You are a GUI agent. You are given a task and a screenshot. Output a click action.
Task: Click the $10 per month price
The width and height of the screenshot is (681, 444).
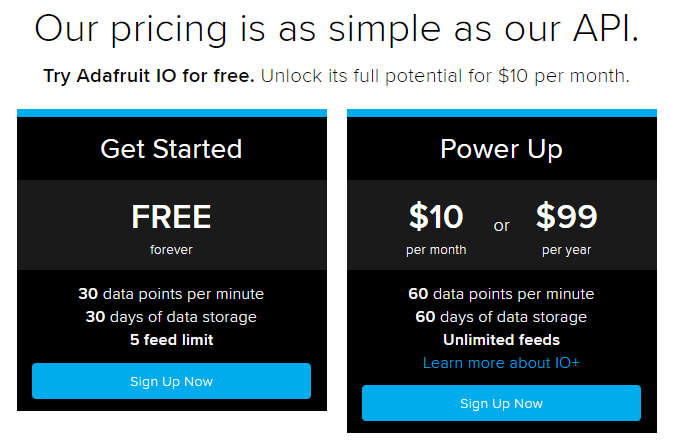436,228
